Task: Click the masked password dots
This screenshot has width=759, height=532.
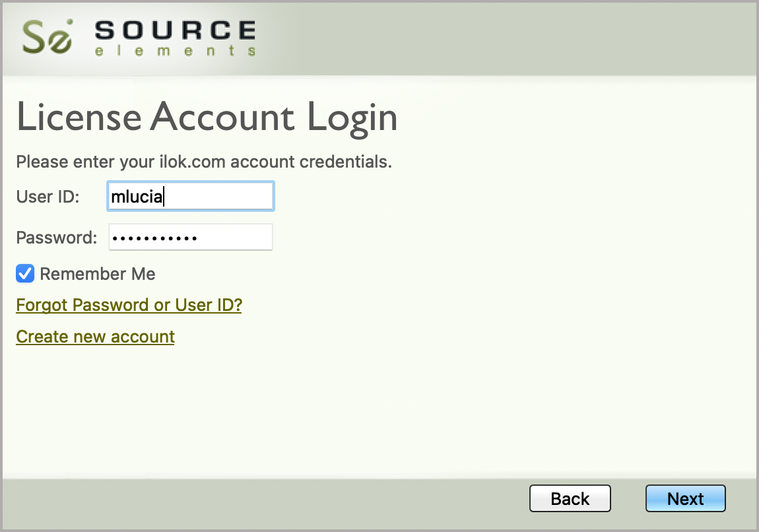Action: (x=154, y=238)
